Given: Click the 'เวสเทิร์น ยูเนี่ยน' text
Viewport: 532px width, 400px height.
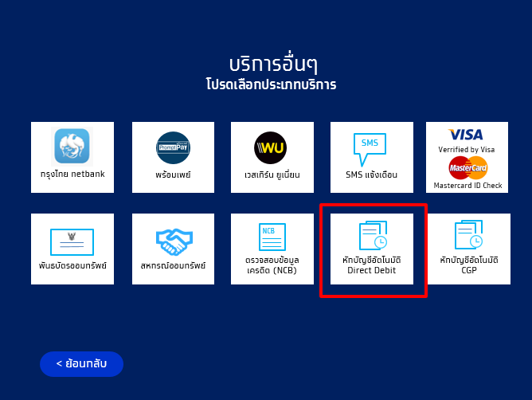Looking at the screenshot, I should (x=271, y=175).
